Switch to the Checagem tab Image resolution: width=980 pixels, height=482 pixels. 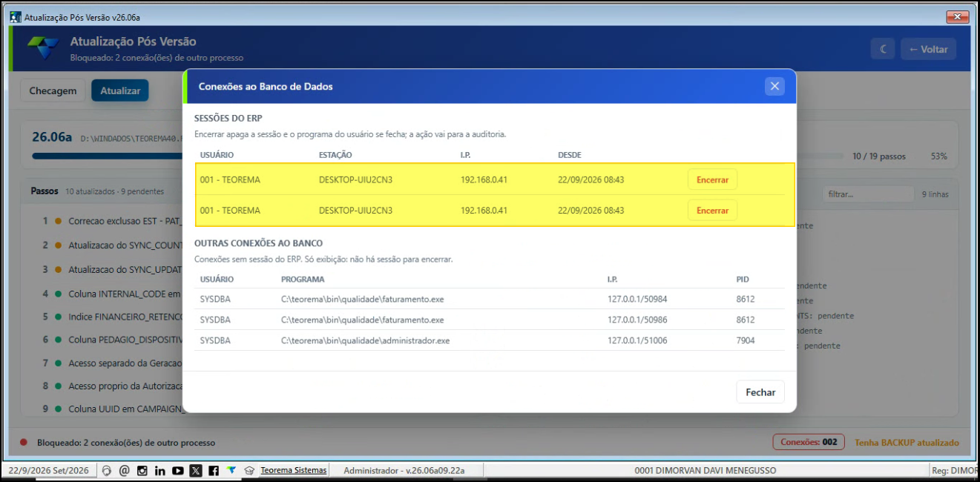(53, 90)
